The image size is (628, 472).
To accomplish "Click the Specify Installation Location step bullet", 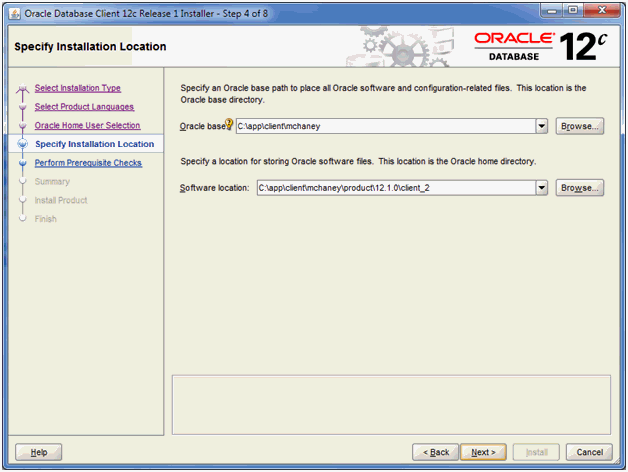I will click(23, 144).
